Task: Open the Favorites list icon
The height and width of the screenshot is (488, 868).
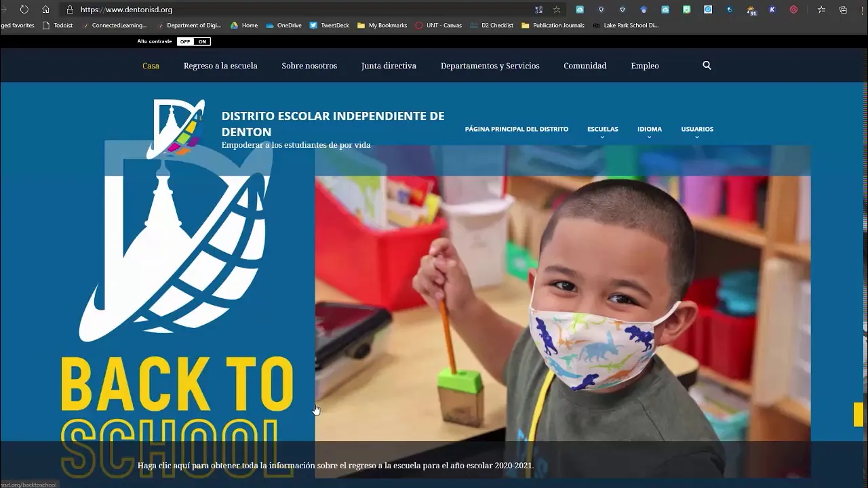Action: tap(822, 9)
